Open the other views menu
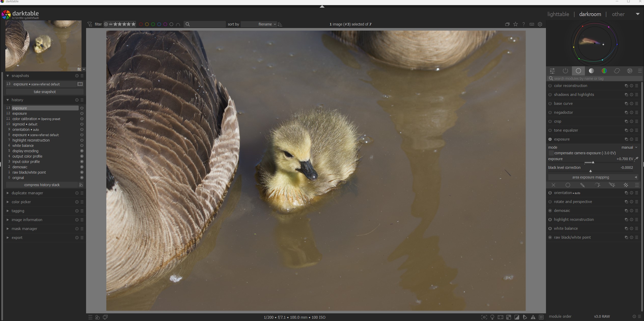 coord(618,14)
